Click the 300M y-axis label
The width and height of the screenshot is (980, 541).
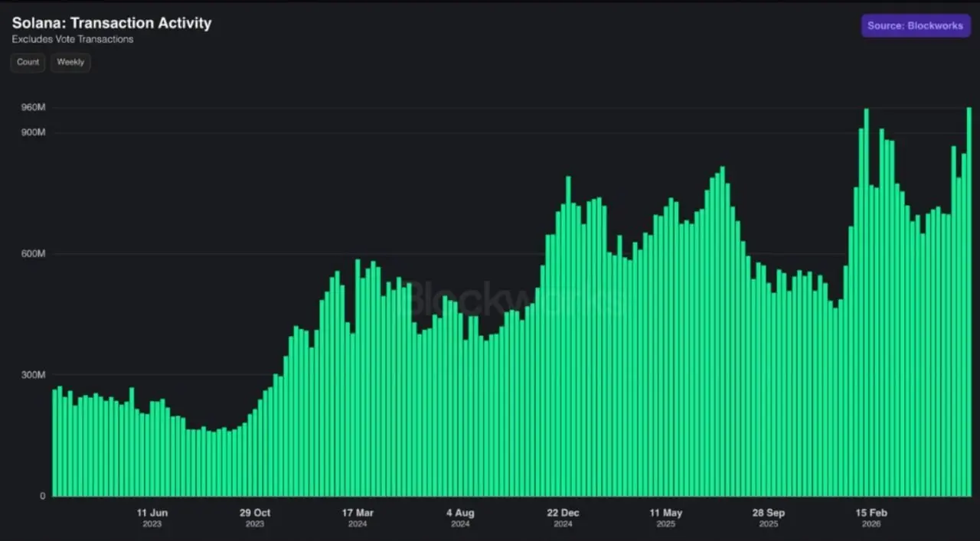pyautogui.click(x=33, y=375)
